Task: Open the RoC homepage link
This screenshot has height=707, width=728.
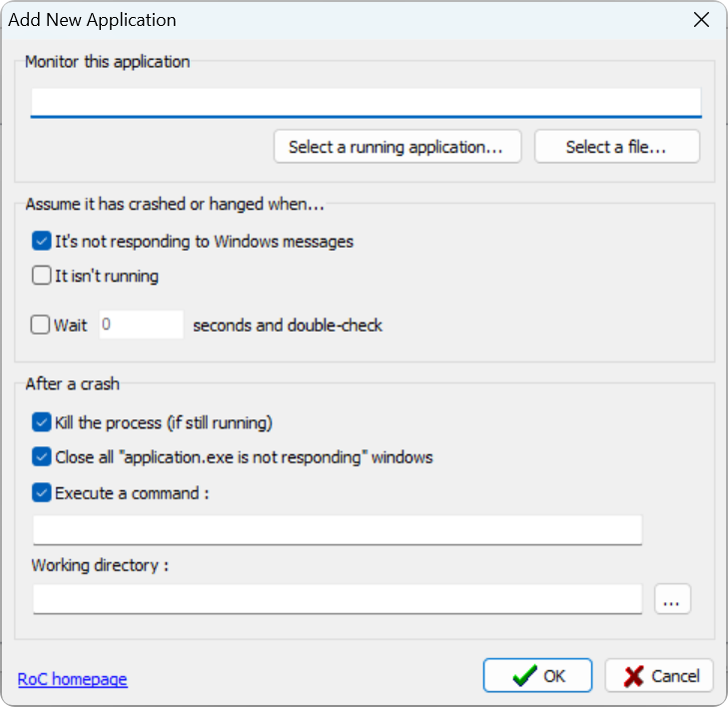Action: [72, 679]
